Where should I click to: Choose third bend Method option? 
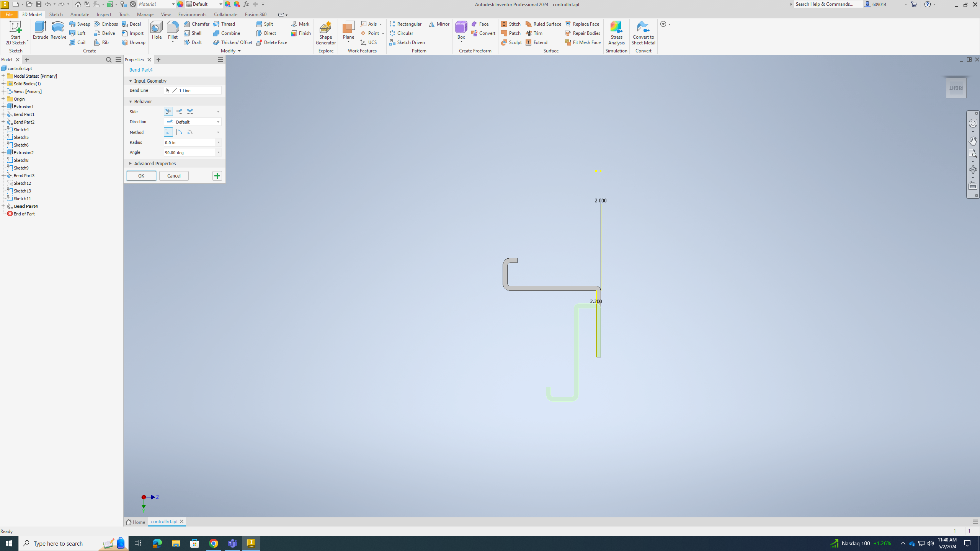[190, 132]
